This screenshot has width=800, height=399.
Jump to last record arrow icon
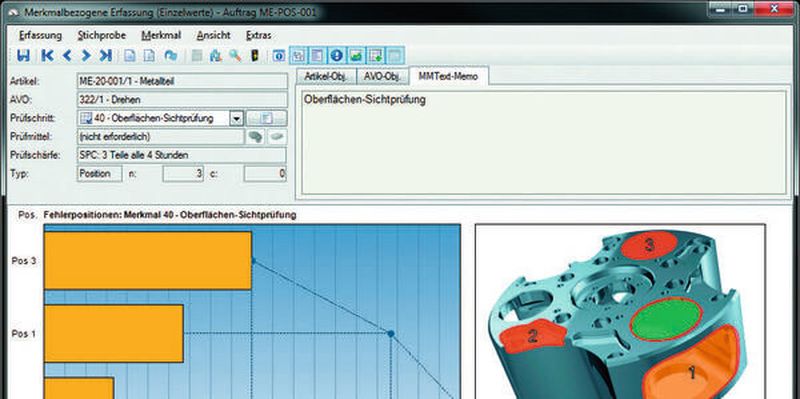click(x=106, y=56)
